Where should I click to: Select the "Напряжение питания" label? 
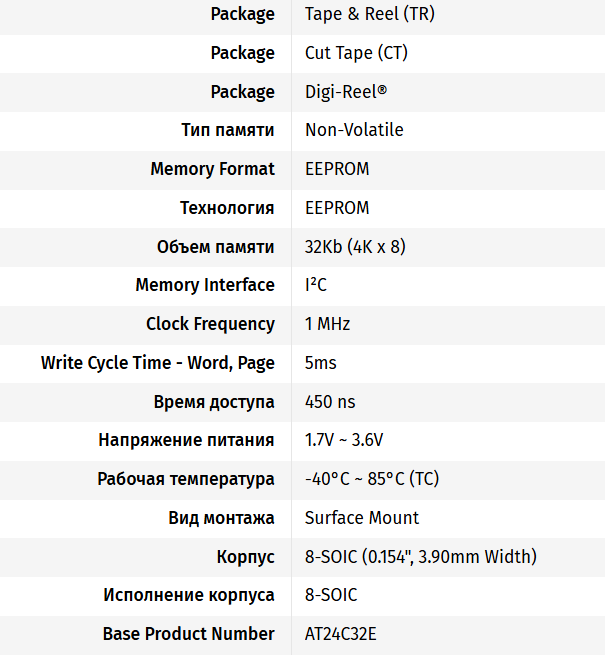tap(186, 440)
